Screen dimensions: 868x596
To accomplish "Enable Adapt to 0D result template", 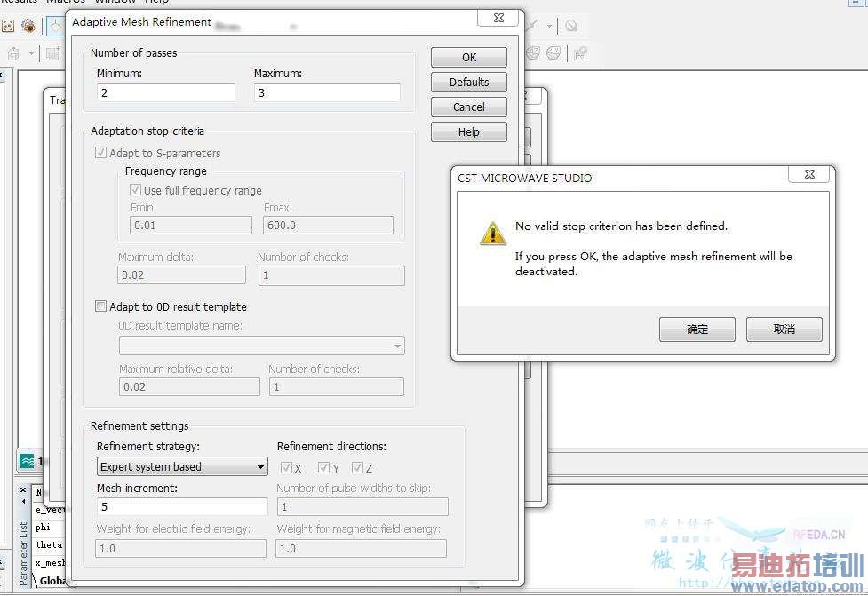I will [100, 306].
